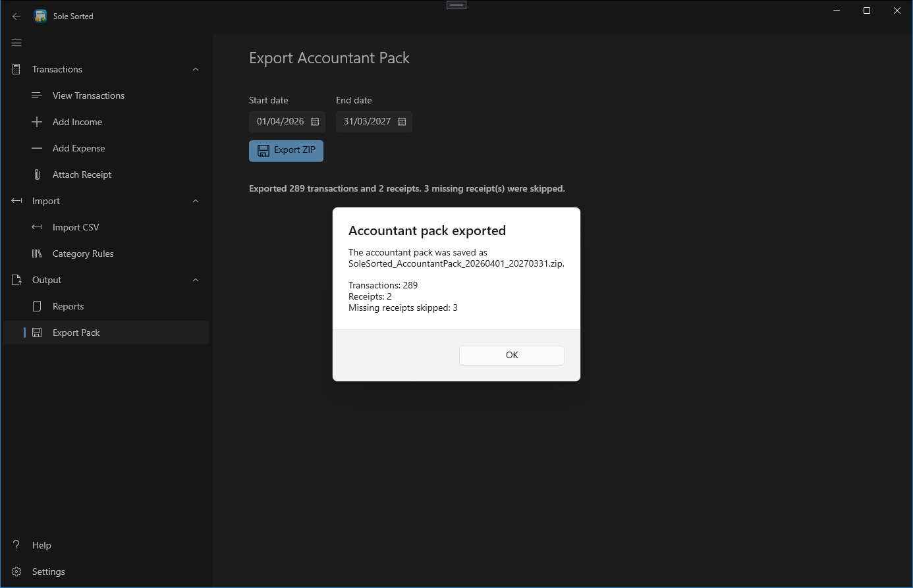Click the 'Export Accountant Pack' page heading
The image size is (913, 588).
tap(329, 58)
